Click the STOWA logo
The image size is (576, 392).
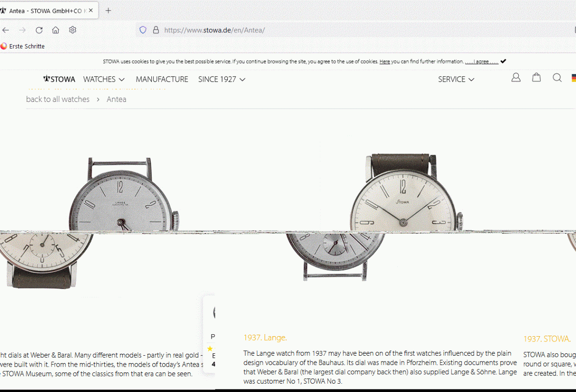(59, 79)
